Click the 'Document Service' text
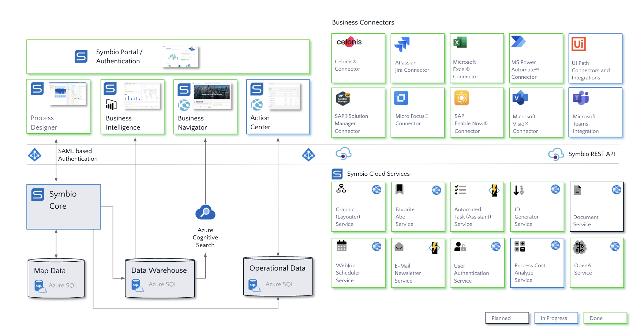 tap(586, 221)
